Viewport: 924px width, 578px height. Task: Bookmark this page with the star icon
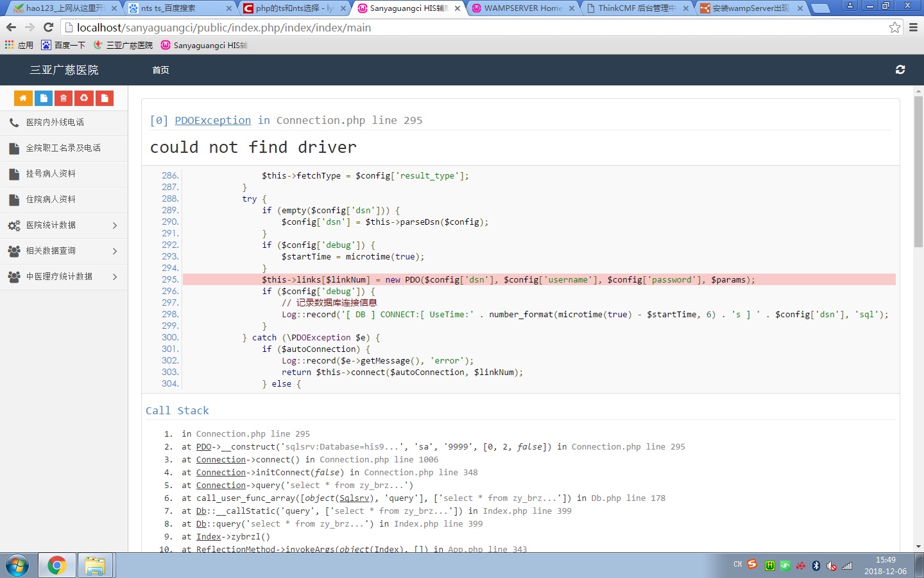pyautogui.click(x=894, y=27)
